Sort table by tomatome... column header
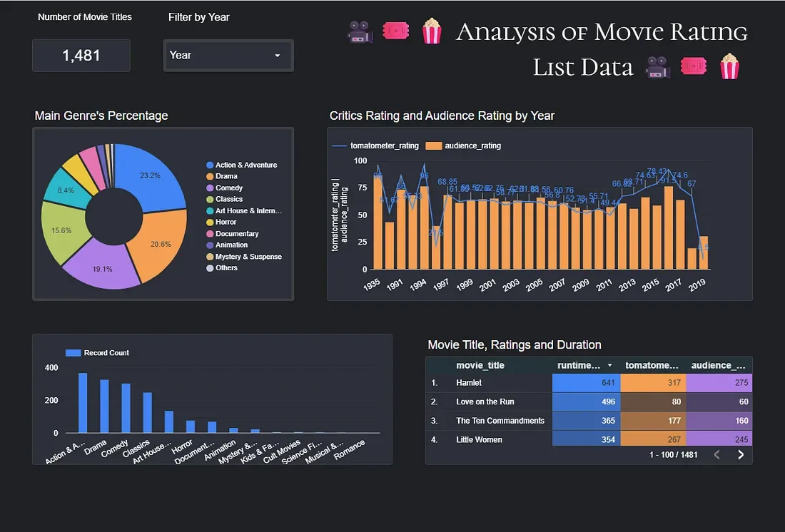785x532 pixels. click(652, 365)
